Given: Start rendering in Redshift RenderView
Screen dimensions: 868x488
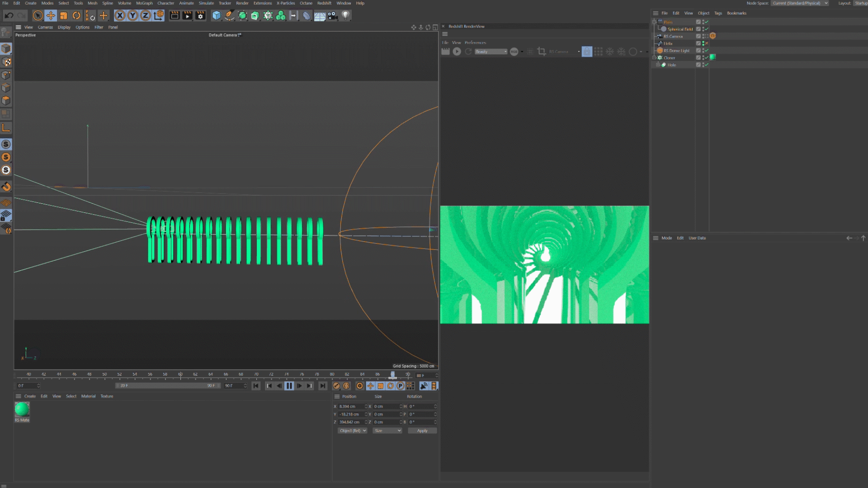Looking at the screenshot, I should pyautogui.click(x=457, y=52).
